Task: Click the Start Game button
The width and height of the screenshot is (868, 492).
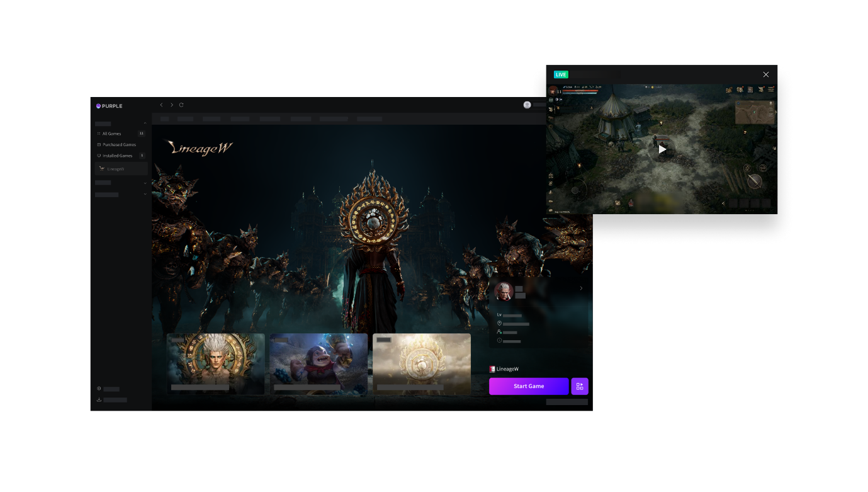Action: (x=529, y=386)
